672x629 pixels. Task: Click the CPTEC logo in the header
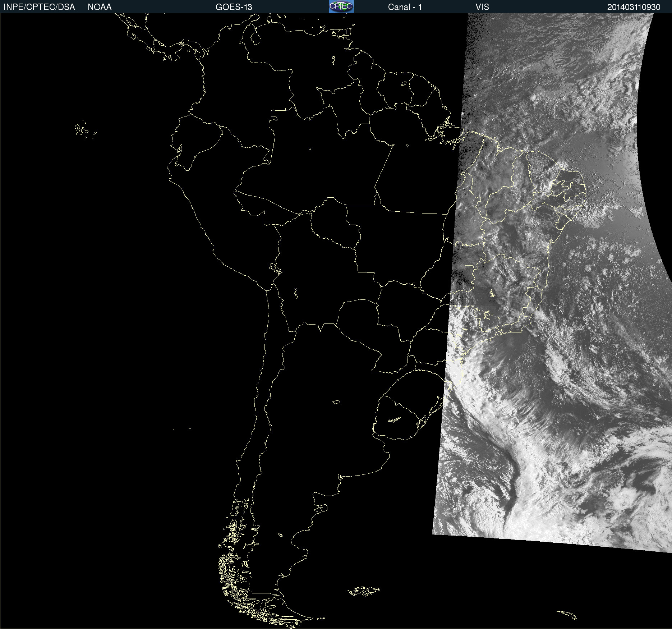[341, 6]
